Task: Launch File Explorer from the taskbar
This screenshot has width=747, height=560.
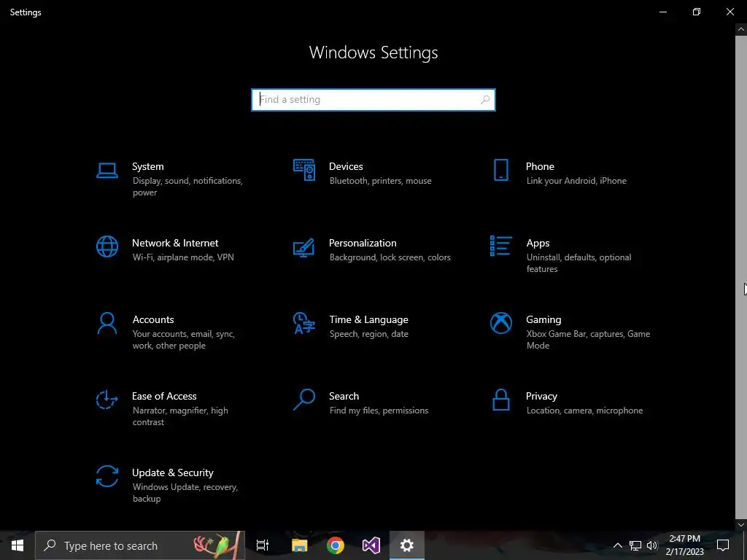Action: [299, 545]
